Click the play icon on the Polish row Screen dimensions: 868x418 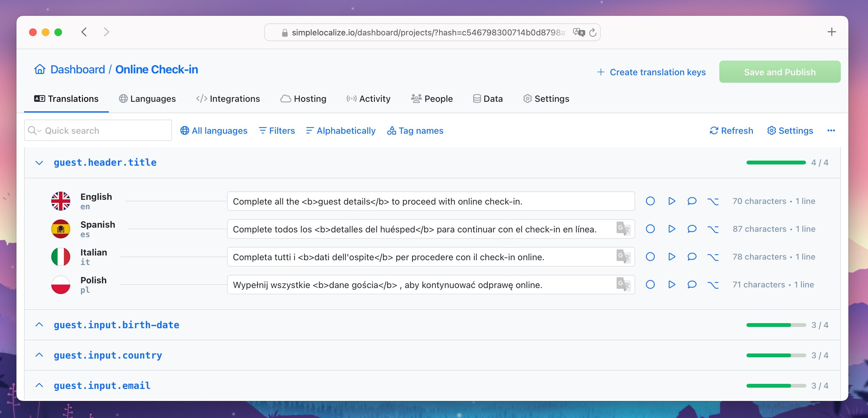coord(672,285)
